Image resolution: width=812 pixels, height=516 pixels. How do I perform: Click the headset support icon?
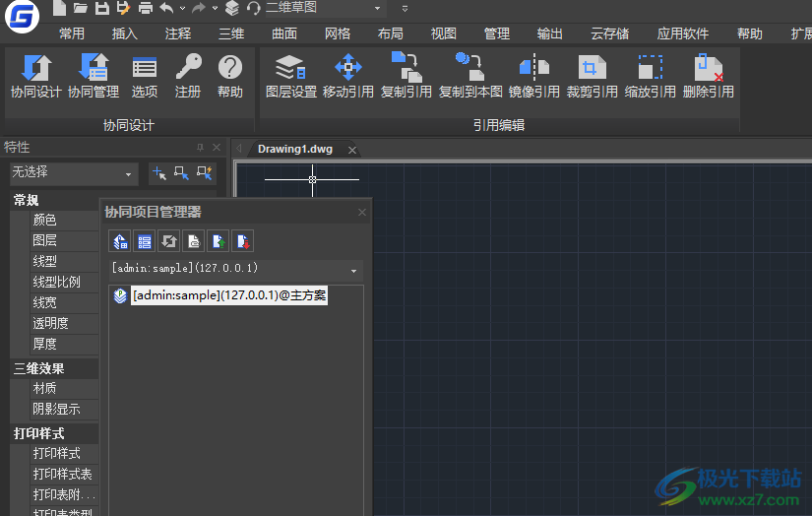253,8
